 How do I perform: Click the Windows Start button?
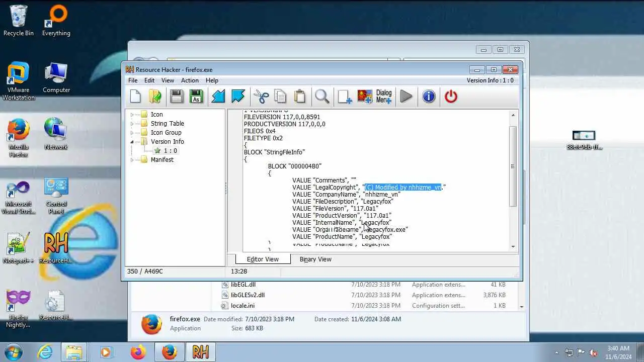click(x=14, y=352)
